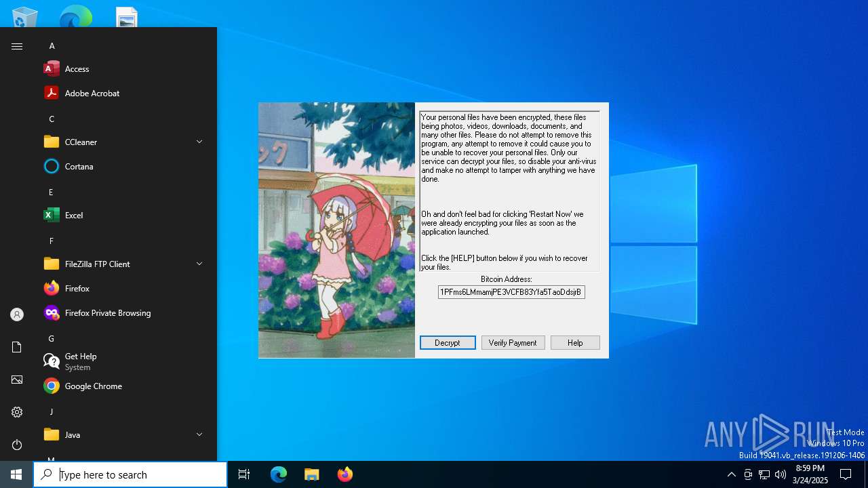The height and width of the screenshot is (488, 868).
Task: Show hidden system tray icons
Action: (x=731, y=474)
